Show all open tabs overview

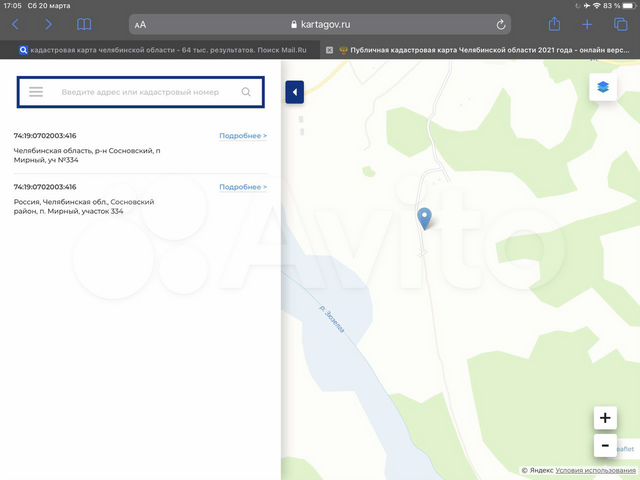621,24
